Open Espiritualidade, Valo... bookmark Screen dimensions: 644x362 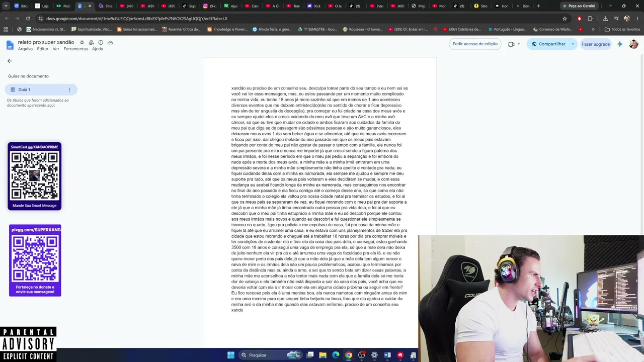click(92, 29)
